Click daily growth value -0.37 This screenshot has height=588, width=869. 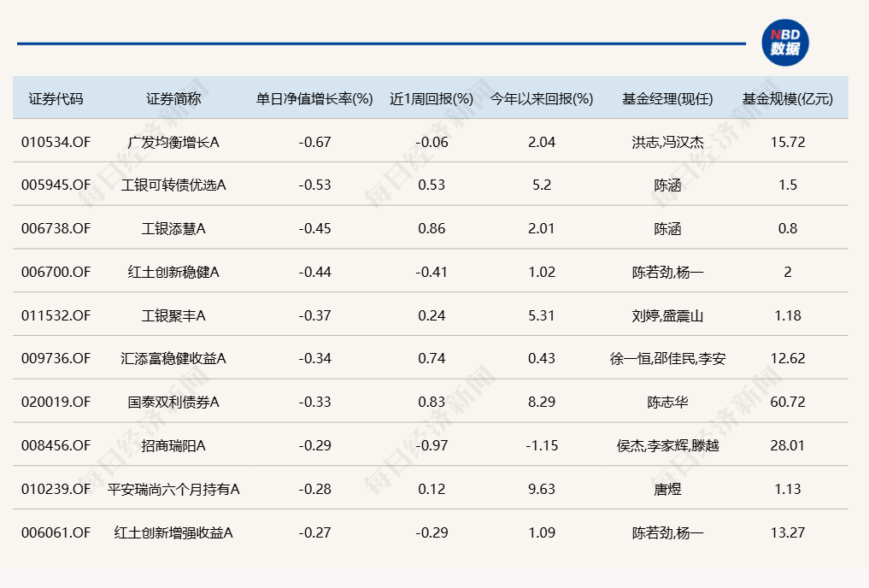314,315
